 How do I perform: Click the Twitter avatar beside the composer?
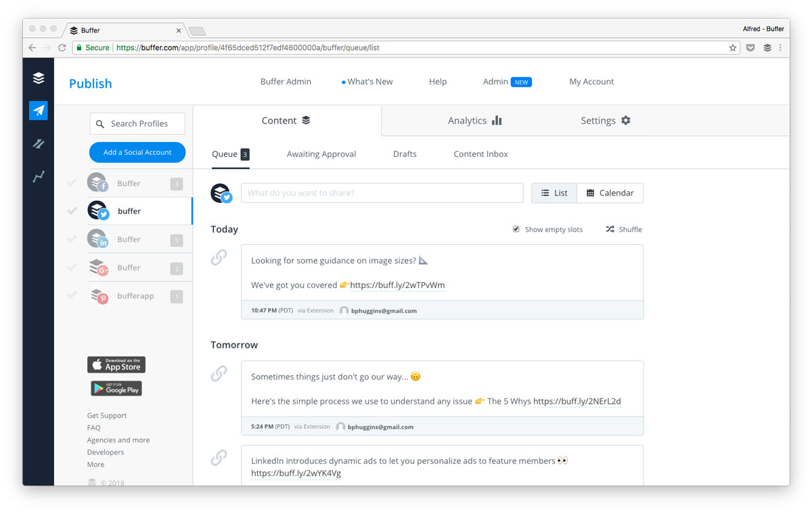pyautogui.click(x=221, y=193)
